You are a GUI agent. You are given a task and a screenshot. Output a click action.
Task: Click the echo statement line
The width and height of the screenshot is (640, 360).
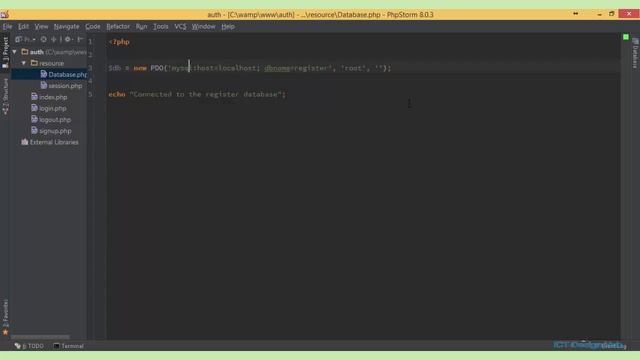click(x=197, y=94)
